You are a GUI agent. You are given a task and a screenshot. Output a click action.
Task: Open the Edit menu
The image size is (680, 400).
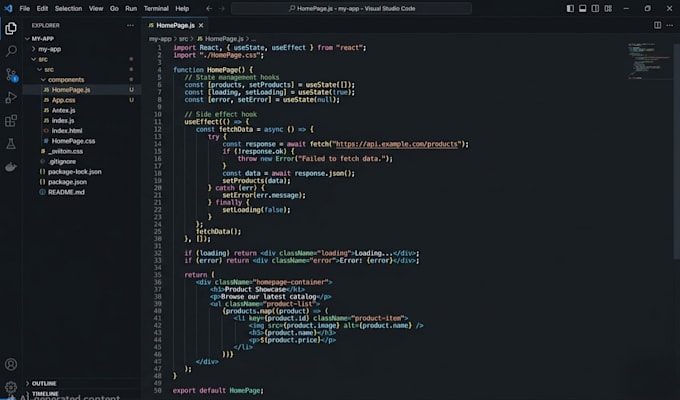tap(42, 8)
